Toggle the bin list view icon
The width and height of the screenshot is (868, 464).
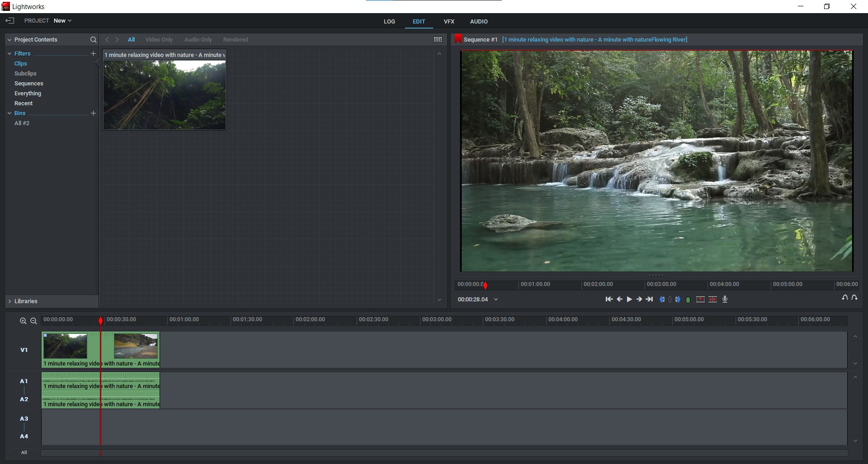tap(438, 40)
